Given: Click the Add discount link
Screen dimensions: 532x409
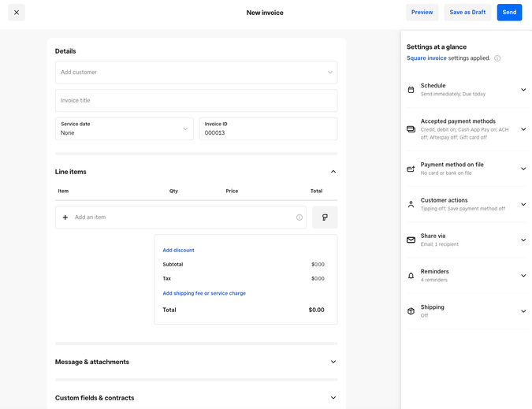Looking at the screenshot, I should pos(178,251).
